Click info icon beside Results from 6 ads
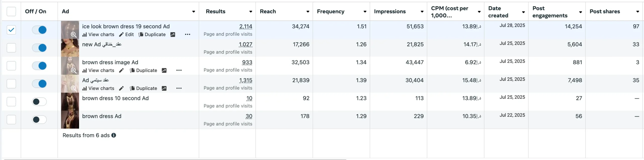Image resolution: width=644 pixels, height=160 pixels. click(x=114, y=135)
